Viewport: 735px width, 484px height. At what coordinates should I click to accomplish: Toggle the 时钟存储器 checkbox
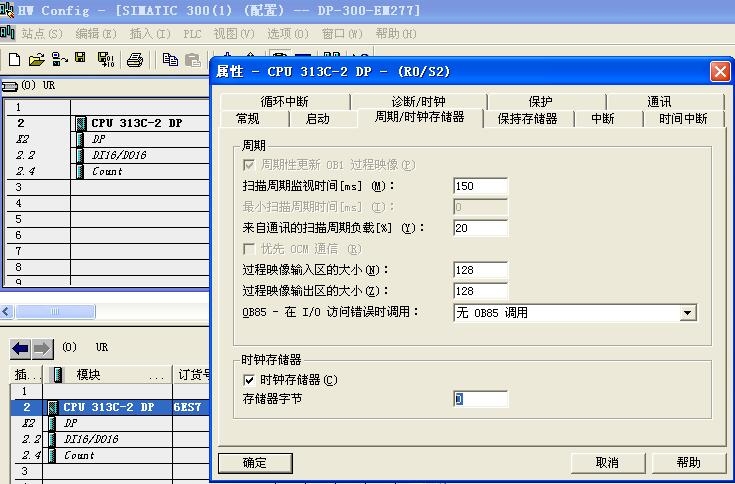click(249, 380)
